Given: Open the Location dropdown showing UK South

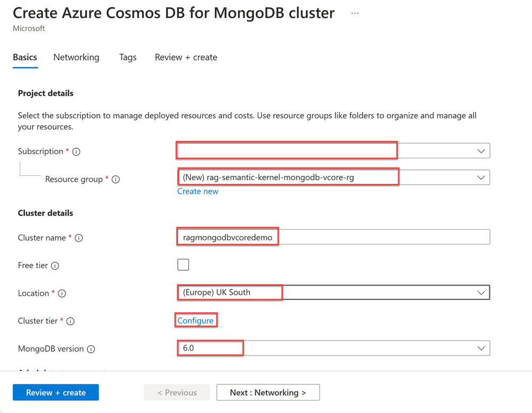Looking at the screenshot, I should click(333, 293).
